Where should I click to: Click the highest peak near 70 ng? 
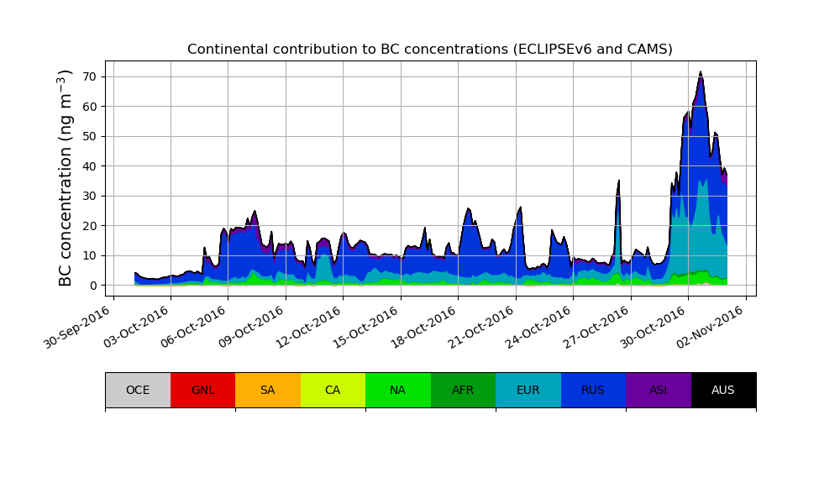click(701, 73)
